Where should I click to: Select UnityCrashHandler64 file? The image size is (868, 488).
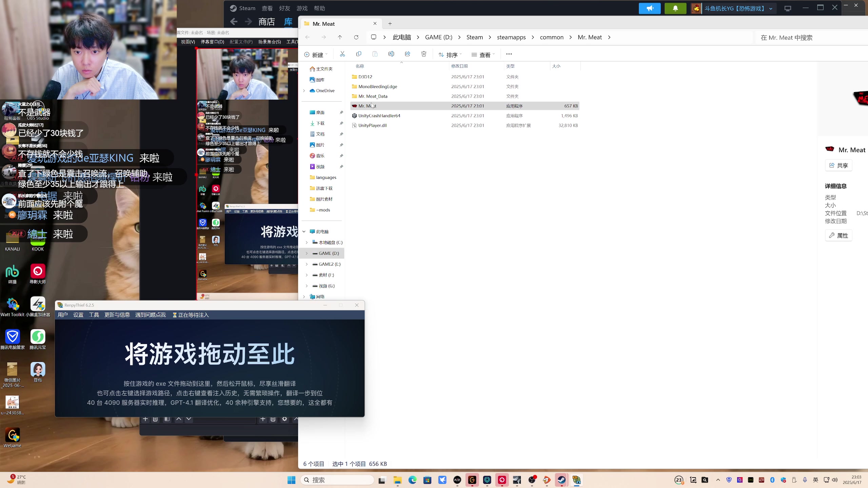pos(465,116)
